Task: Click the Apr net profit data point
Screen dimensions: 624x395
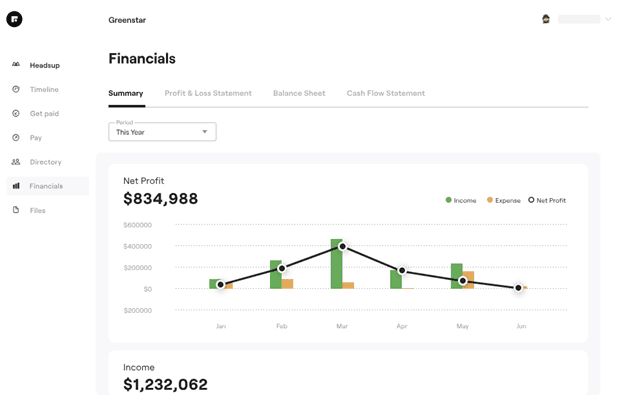Action: pos(402,270)
